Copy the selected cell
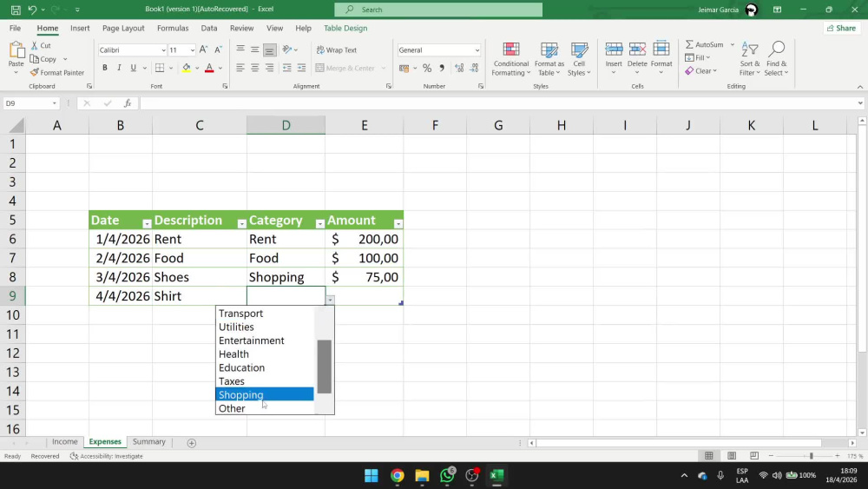Viewport: 868px width, 489px height. click(43, 59)
